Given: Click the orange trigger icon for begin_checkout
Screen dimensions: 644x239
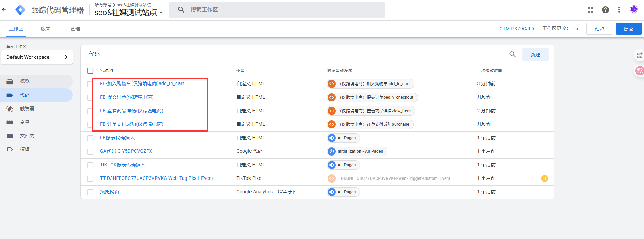Looking at the screenshot, I should 332,97.
